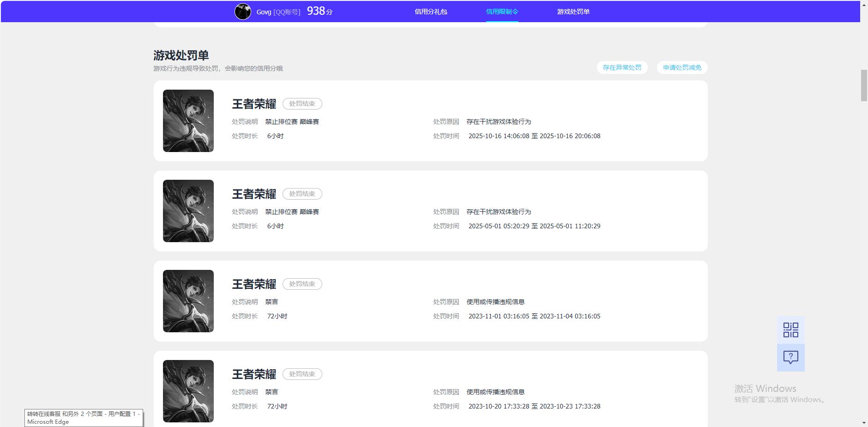Click the 938分 credit score in header
Viewport: 868px width, 427px height.
tap(319, 11)
